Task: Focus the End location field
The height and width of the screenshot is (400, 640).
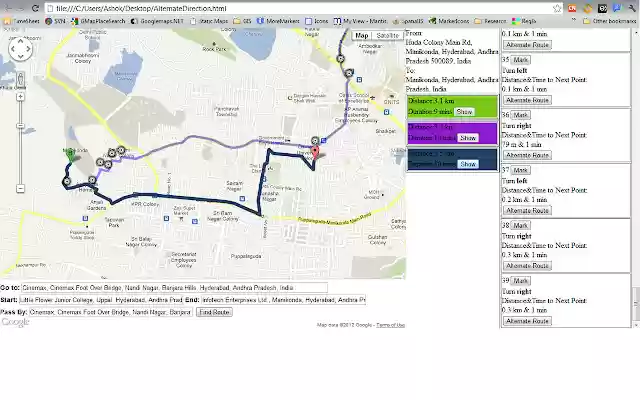Action: point(283,300)
